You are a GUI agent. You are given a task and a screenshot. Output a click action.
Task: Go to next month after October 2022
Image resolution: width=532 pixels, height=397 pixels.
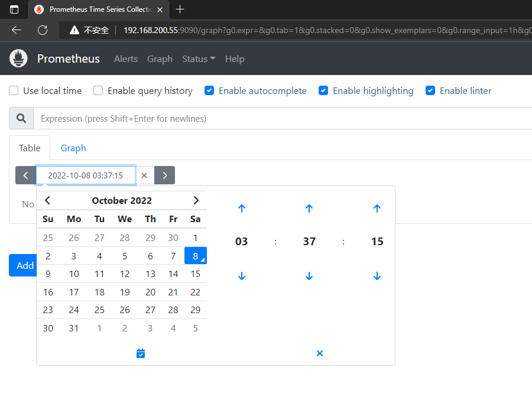(x=196, y=200)
